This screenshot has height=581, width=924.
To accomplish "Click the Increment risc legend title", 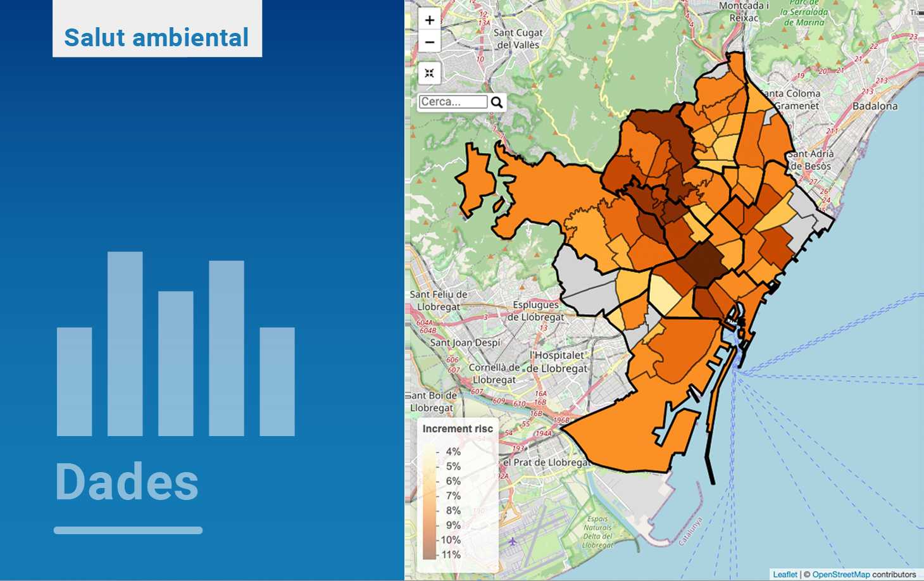I will [458, 428].
